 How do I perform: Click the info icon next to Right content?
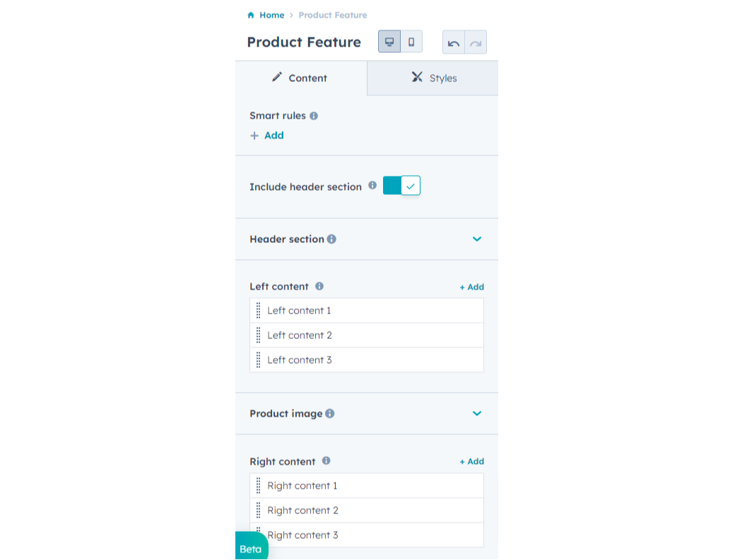point(327,460)
